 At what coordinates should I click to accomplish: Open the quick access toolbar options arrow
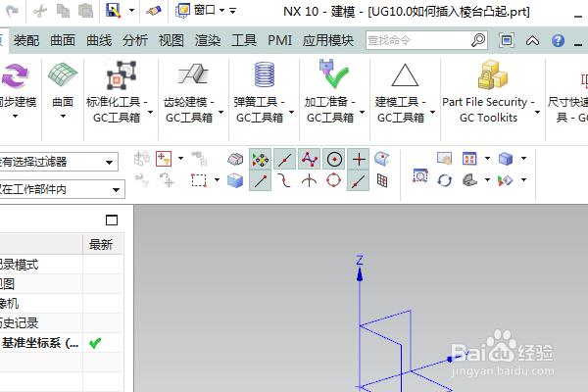233,11
